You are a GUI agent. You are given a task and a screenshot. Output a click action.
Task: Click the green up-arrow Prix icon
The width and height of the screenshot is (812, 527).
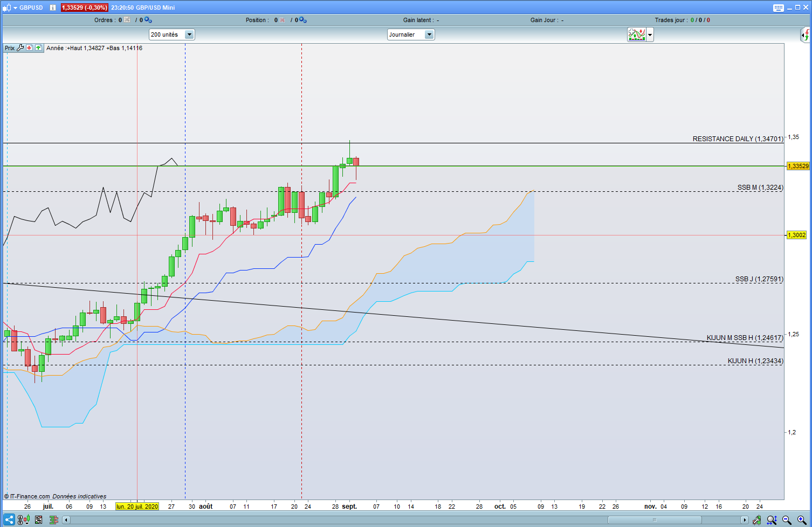[38, 48]
